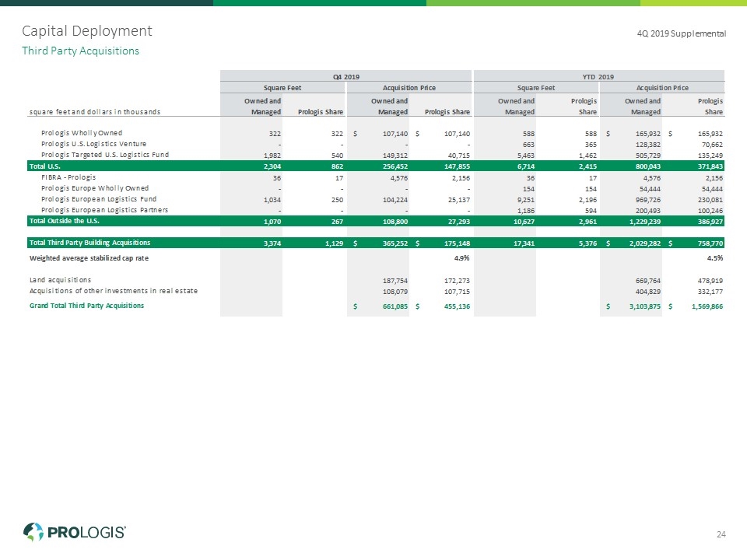The image size is (747, 560).
Task: Select 'Prologis Targeted U.S. Logistics Fund' row label
Action: (105, 155)
